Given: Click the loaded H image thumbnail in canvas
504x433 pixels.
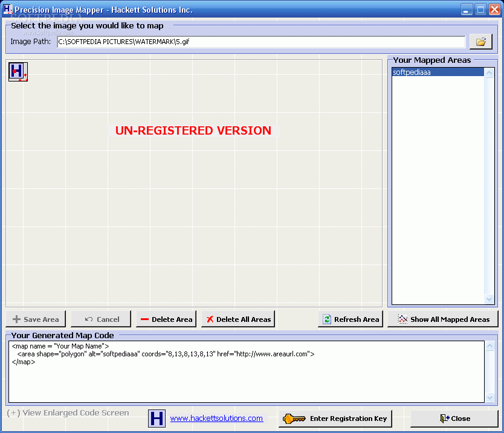Looking at the screenshot, I should pos(18,72).
